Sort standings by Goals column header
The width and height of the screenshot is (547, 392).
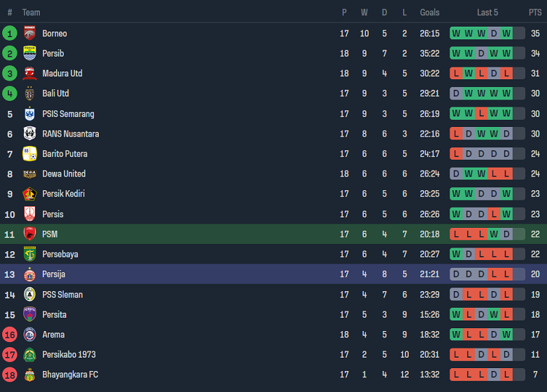point(429,12)
